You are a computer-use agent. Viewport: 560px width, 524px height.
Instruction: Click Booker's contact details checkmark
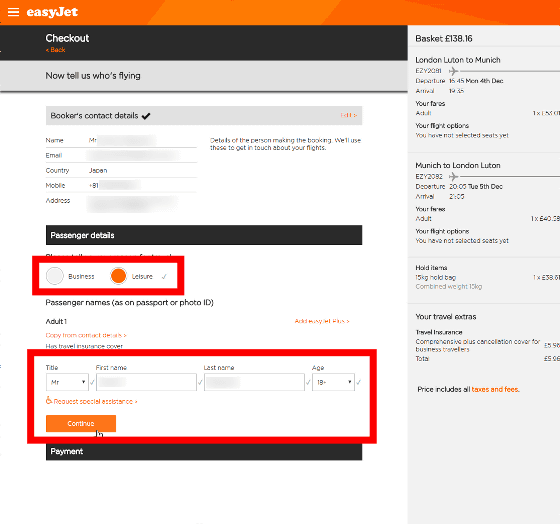[146, 116]
